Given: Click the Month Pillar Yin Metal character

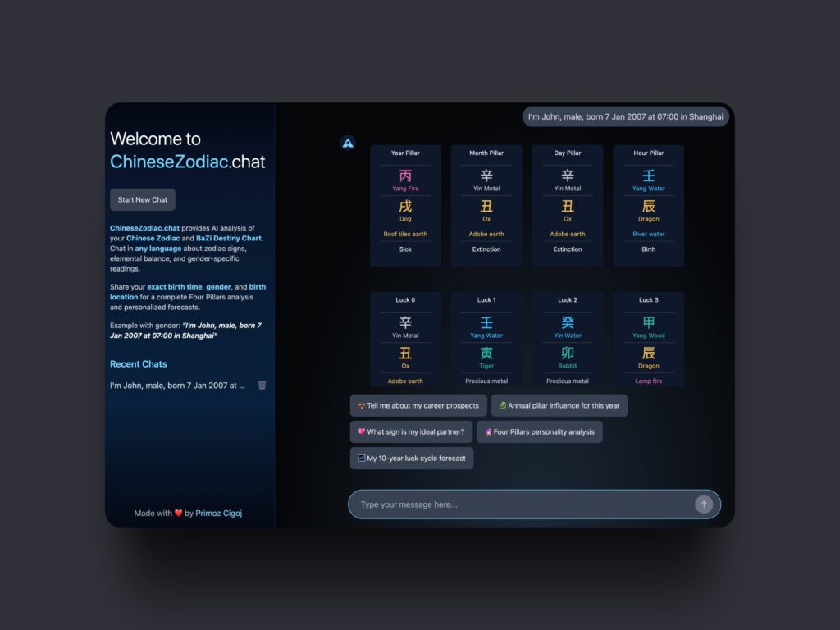Looking at the screenshot, I should [486, 176].
